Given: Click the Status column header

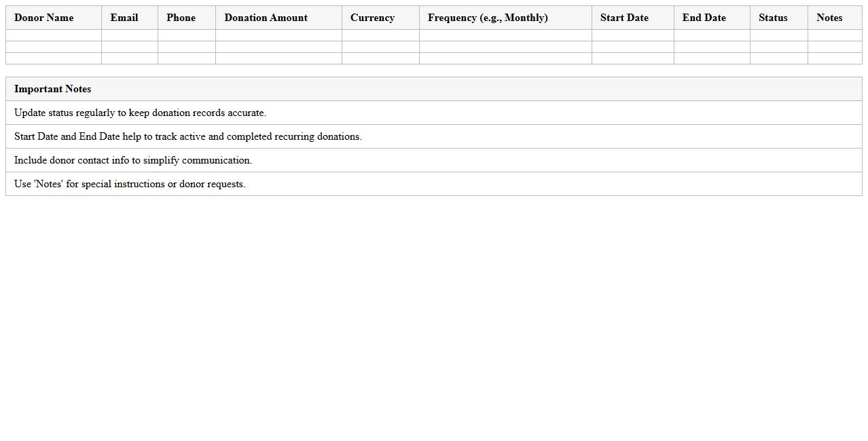Looking at the screenshot, I should point(773,18).
